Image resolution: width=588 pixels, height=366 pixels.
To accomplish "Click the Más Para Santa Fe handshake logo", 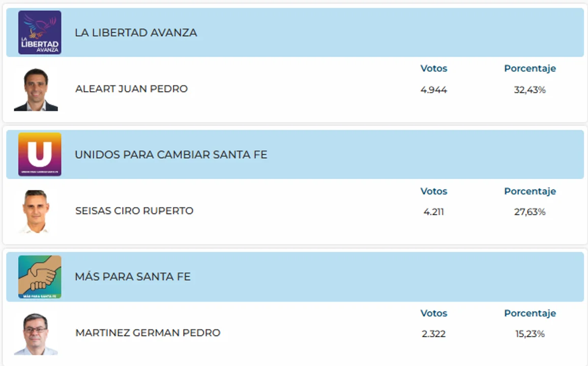I will 40,277.
